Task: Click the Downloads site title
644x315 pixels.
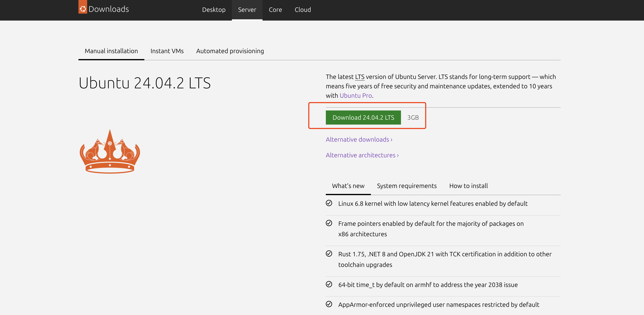Action: tap(109, 9)
